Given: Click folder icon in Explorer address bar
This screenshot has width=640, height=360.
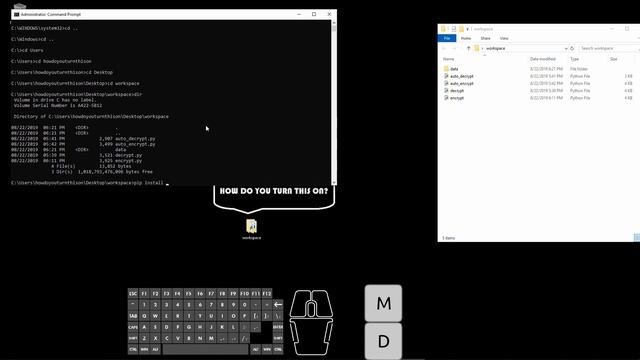Looking at the screenshot, I should point(476,48).
